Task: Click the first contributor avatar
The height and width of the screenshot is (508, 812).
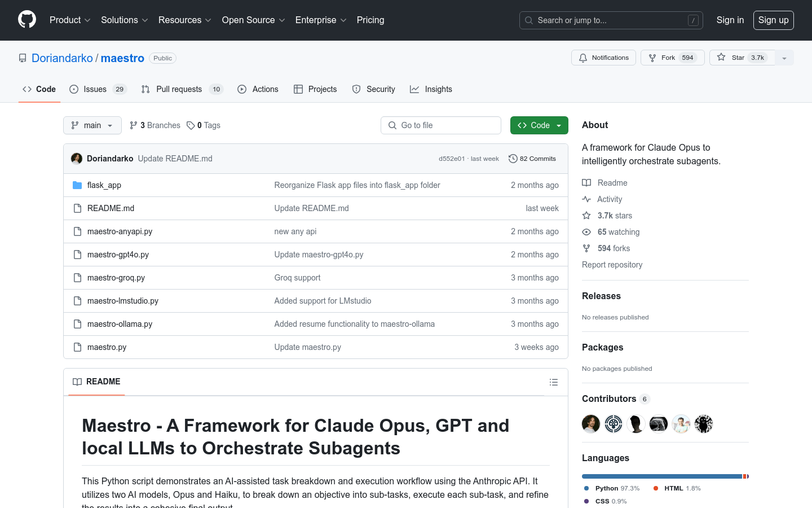Action: pyautogui.click(x=591, y=424)
